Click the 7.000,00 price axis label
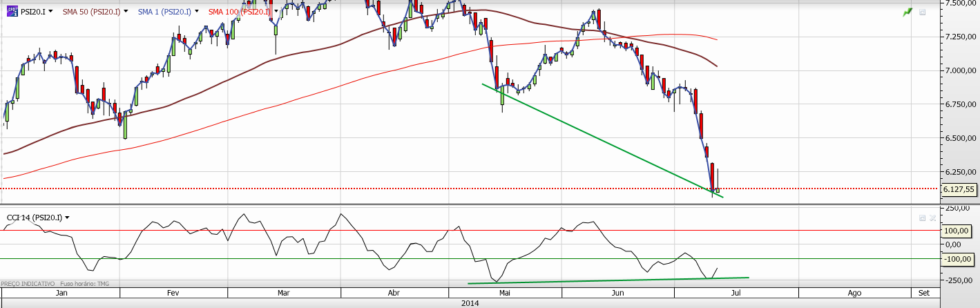The image size is (980, 308). (960, 70)
